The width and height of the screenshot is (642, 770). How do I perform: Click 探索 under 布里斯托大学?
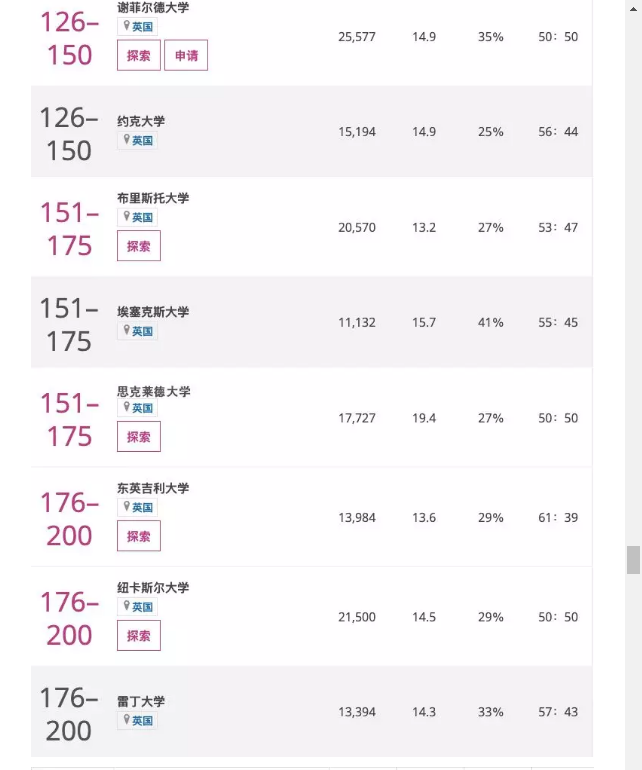point(139,246)
